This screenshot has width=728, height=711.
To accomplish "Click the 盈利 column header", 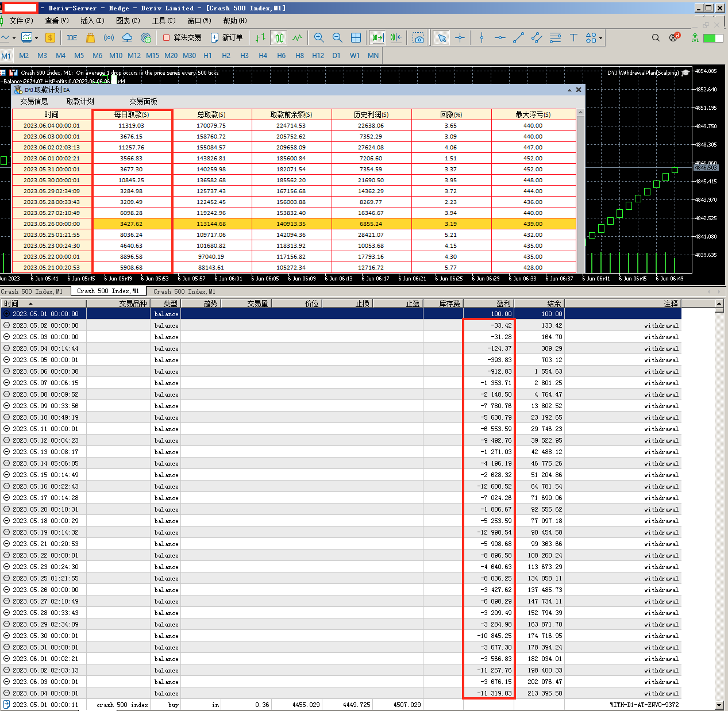I will [488, 303].
